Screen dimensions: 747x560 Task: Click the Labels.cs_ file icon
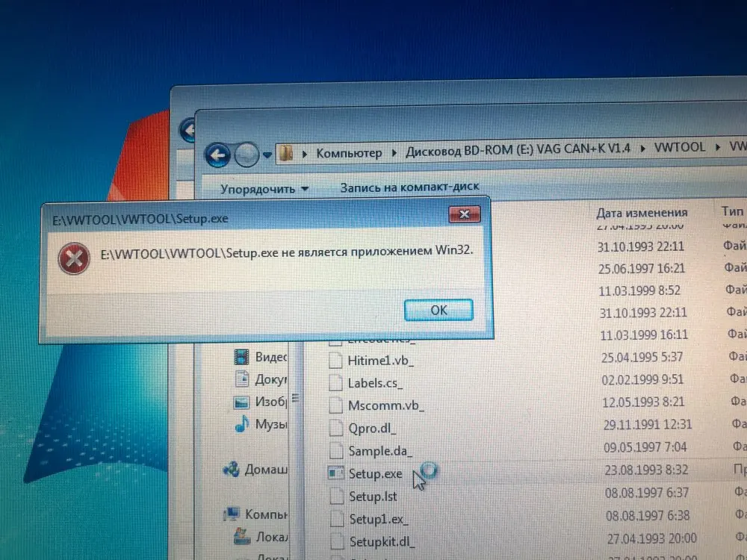pyautogui.click(x=336, y=383)
